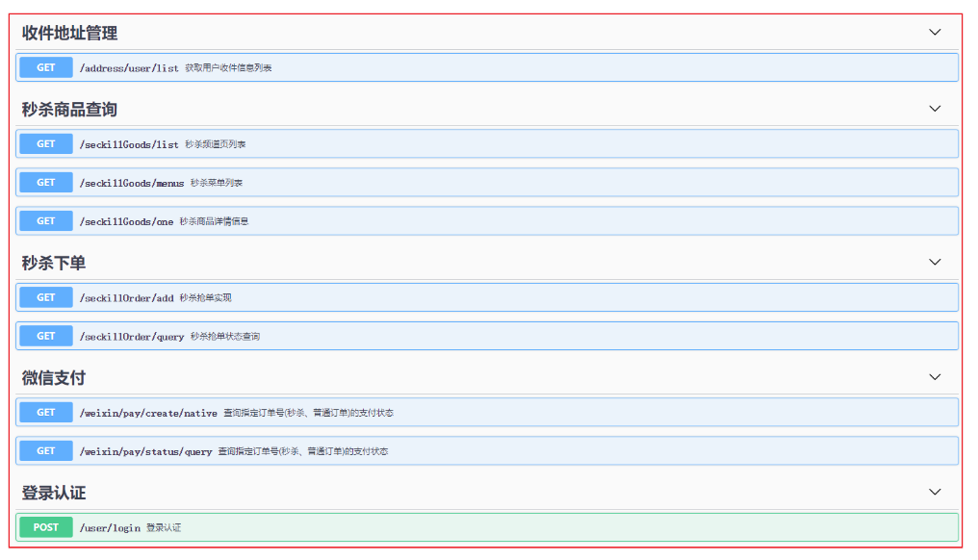The width and height of the screenshot is (978, 560).
Task: Collapse the 微信支付 section chevron
Action: pos(935,377)
